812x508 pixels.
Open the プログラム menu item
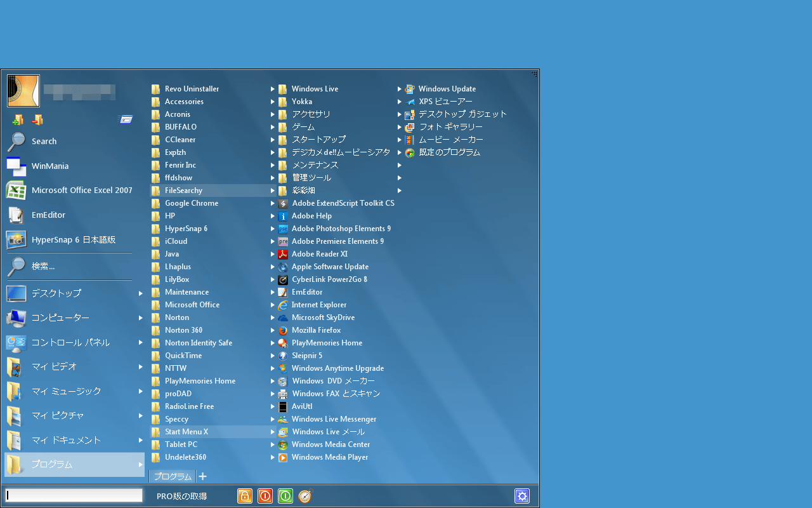point(75,464)
